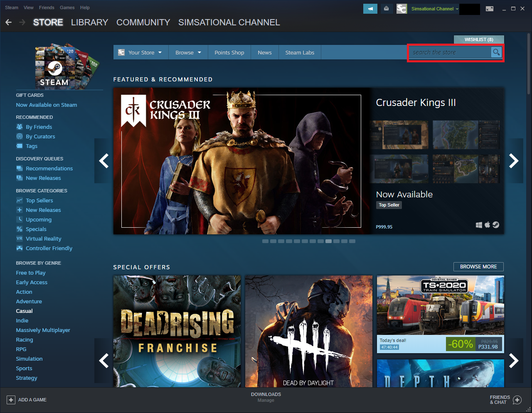
Task: Click the Specials percent icon
Action: point(20,229)
